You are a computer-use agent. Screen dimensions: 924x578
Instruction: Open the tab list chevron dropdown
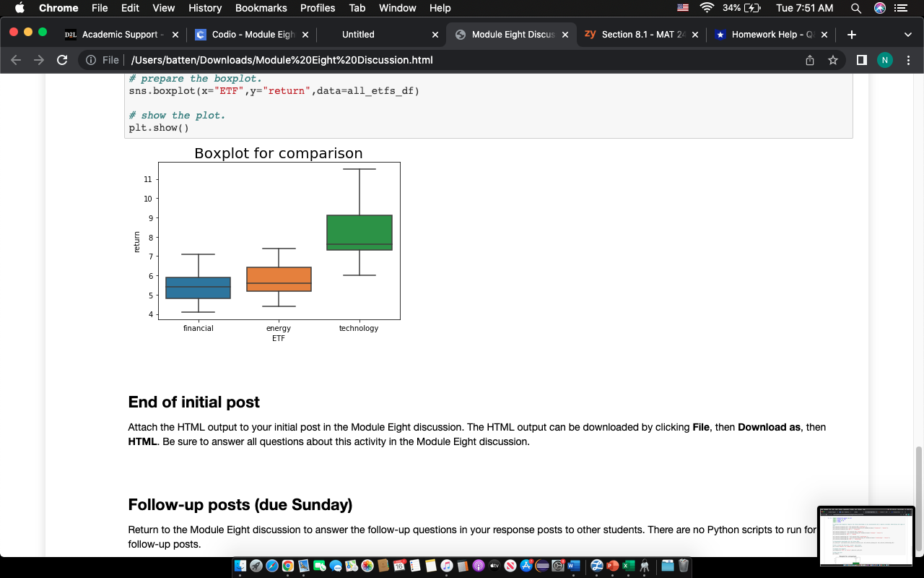pyautogui.click(x=907, y=34)
